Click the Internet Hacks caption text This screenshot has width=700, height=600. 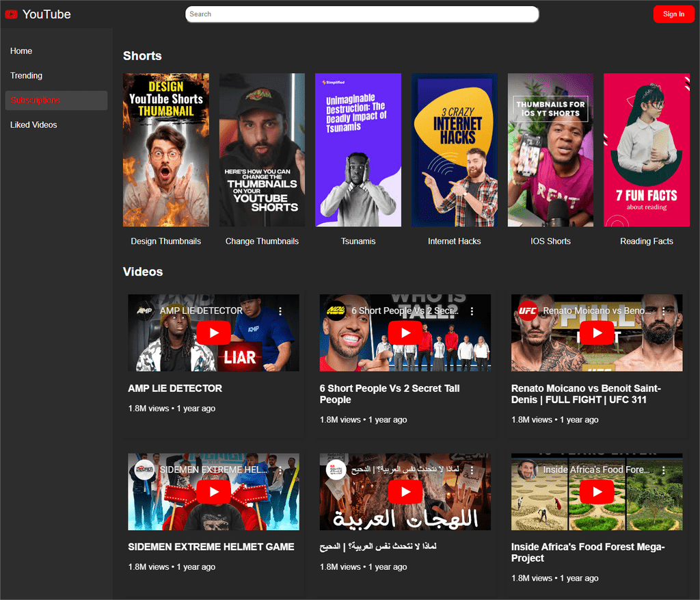[455, 242]
